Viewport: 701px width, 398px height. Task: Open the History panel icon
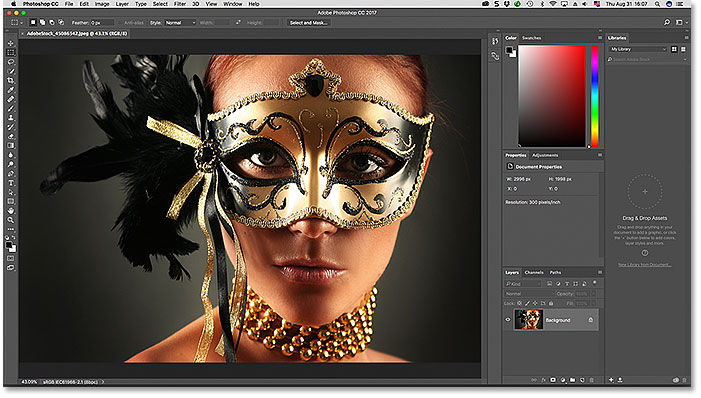[x=495, y=41]
